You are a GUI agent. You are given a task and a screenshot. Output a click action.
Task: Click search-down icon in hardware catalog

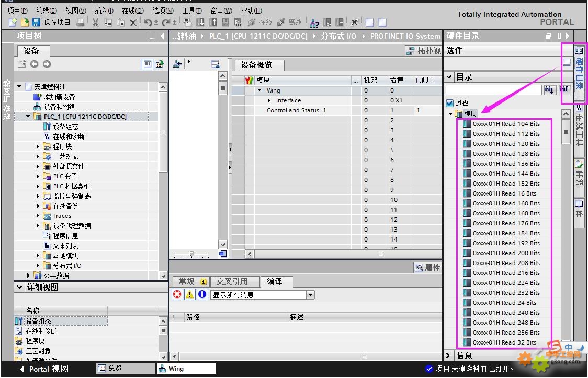coord(549,89)
